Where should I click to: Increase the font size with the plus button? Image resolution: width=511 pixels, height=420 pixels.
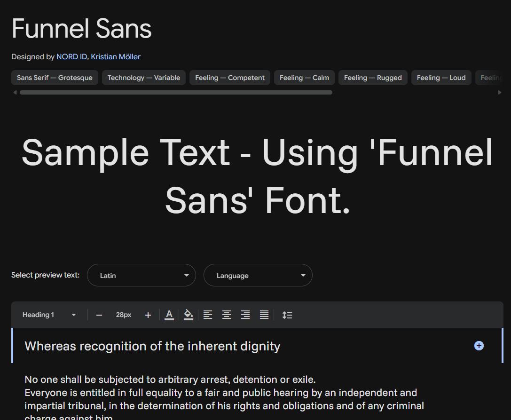pyautogui.click(x=148, y=315)
